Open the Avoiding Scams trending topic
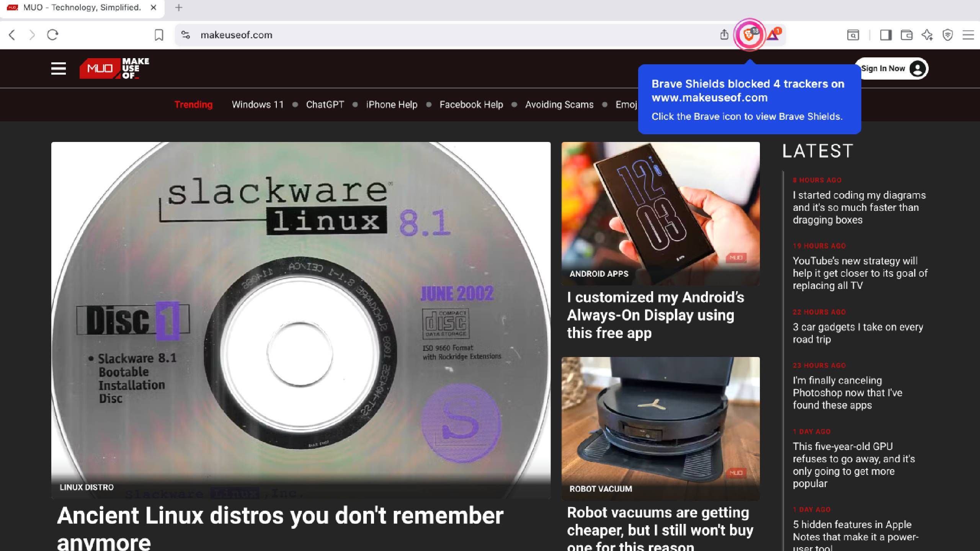The height and width of the screenshot is (551, 980). coord(559,104)
